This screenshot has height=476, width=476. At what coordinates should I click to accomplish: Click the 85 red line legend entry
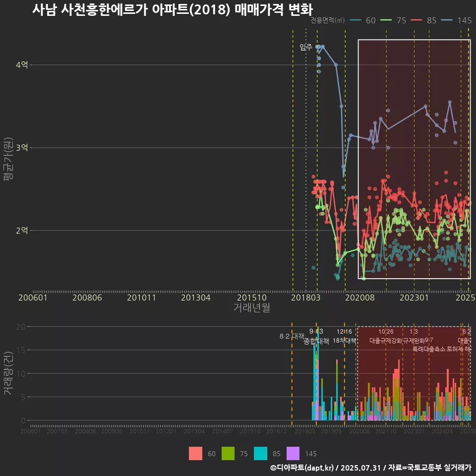(423, 20)
